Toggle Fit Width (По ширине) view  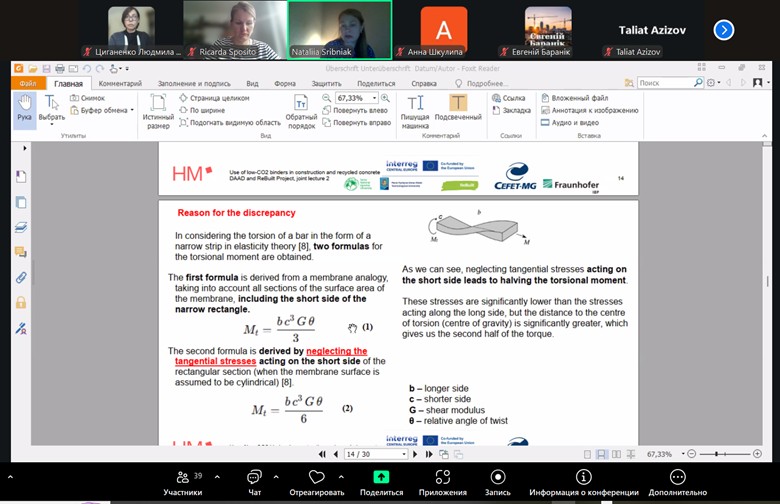pyautogui.click(x=204, y=110)
